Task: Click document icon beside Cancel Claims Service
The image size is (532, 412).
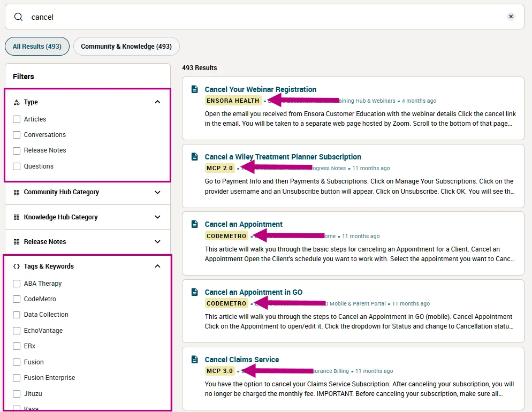Action: [194, 360]
